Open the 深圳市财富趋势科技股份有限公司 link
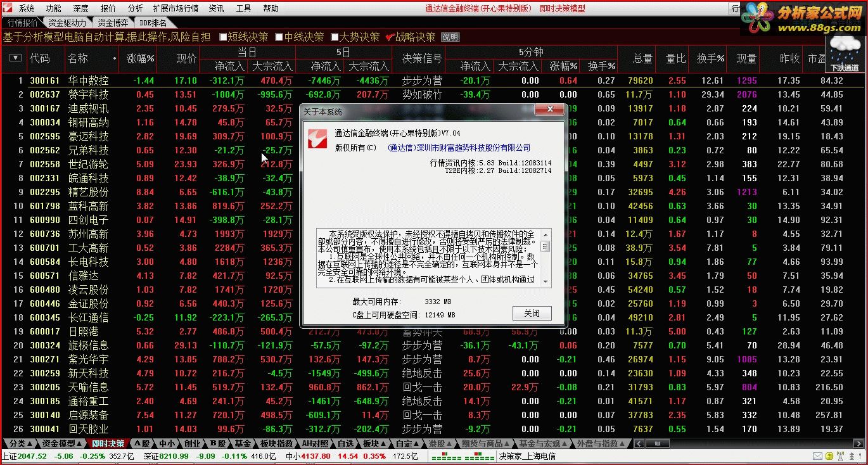 459,148
